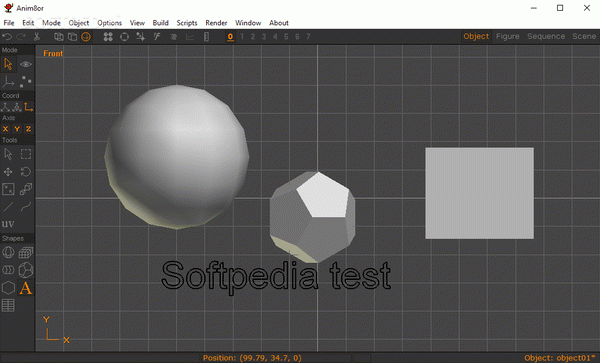The height and width of the screenshot is (363, 600).
Task: Toggle the X axis lock
Action: 5,129
